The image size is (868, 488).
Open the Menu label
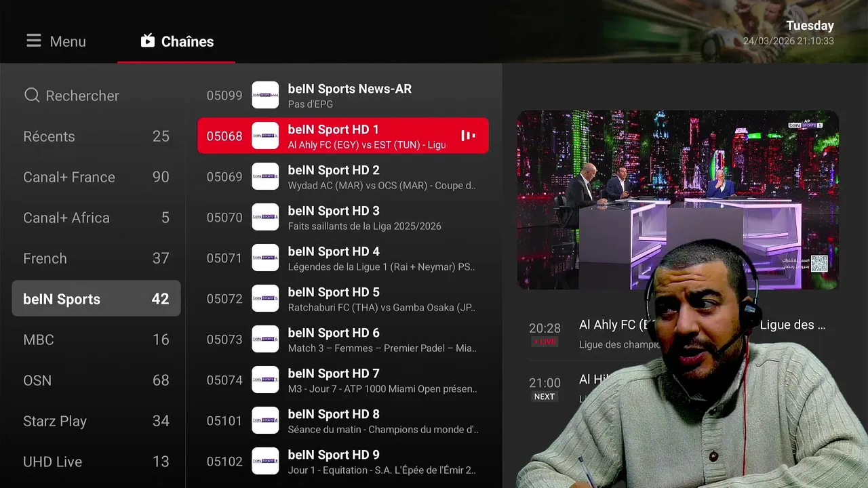68,41
